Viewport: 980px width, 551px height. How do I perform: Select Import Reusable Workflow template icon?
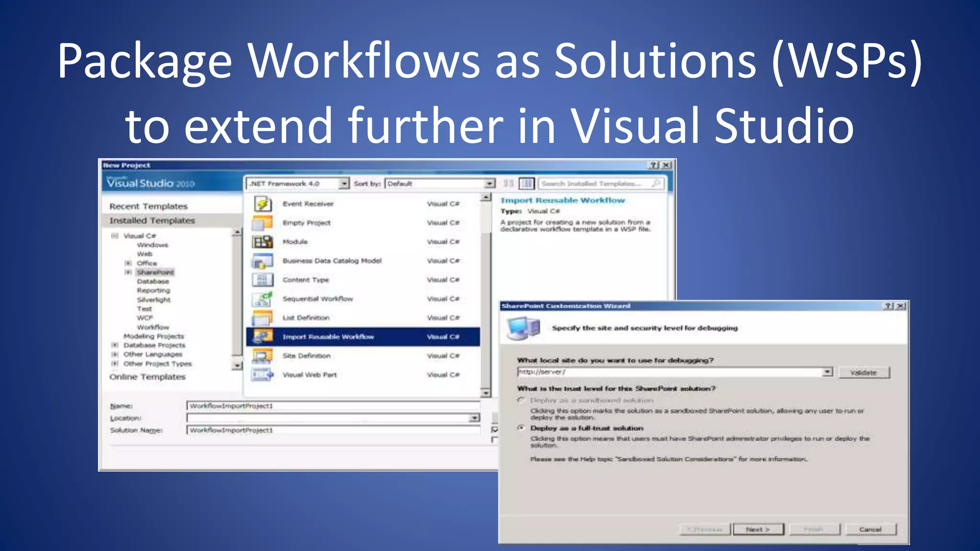[263, 337]
